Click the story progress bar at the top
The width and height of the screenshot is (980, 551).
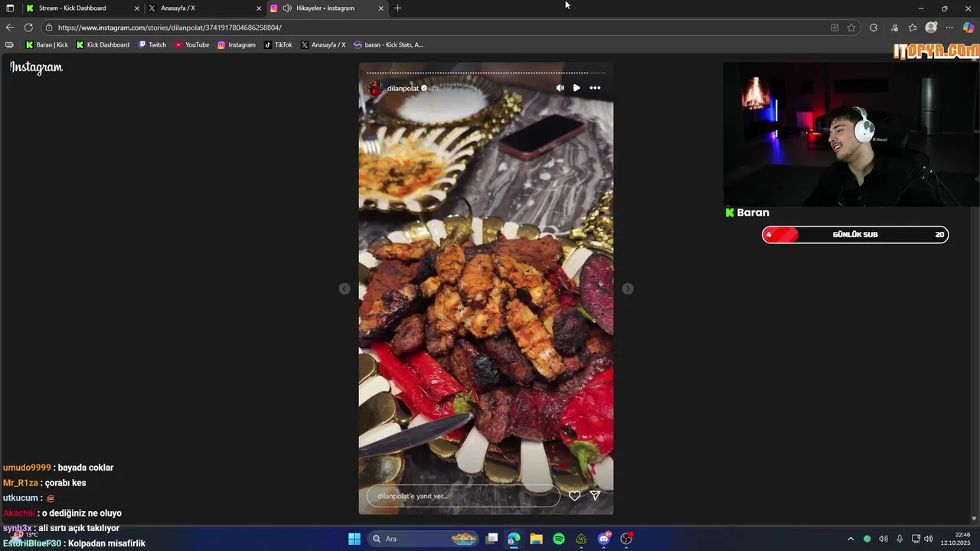pos(485,73)
